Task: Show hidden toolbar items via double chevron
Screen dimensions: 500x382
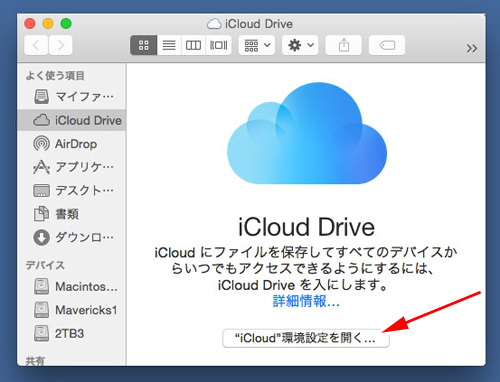Action: (x=472, y=48)
